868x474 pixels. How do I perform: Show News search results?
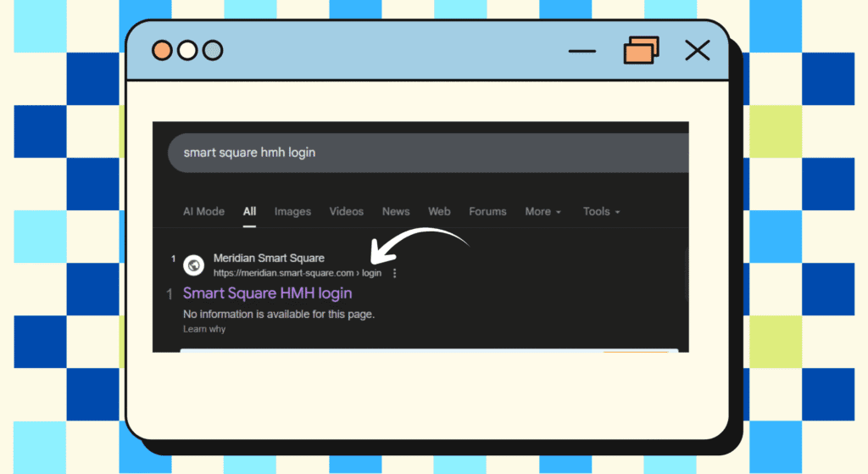coord(396,211)
